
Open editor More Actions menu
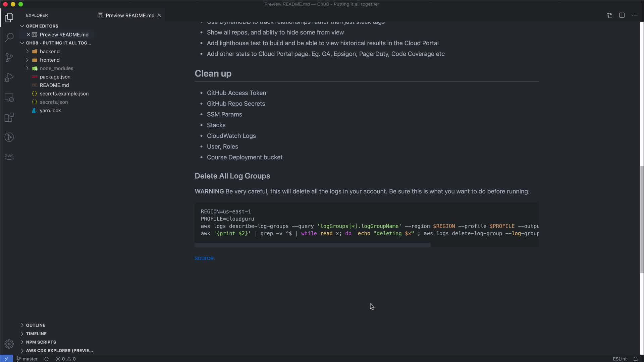[634, 15]
